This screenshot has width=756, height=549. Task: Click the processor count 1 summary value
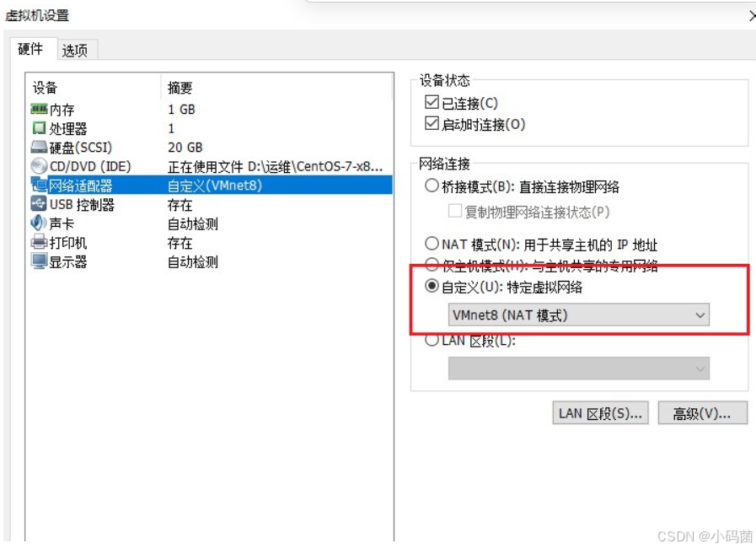(171, 128)
